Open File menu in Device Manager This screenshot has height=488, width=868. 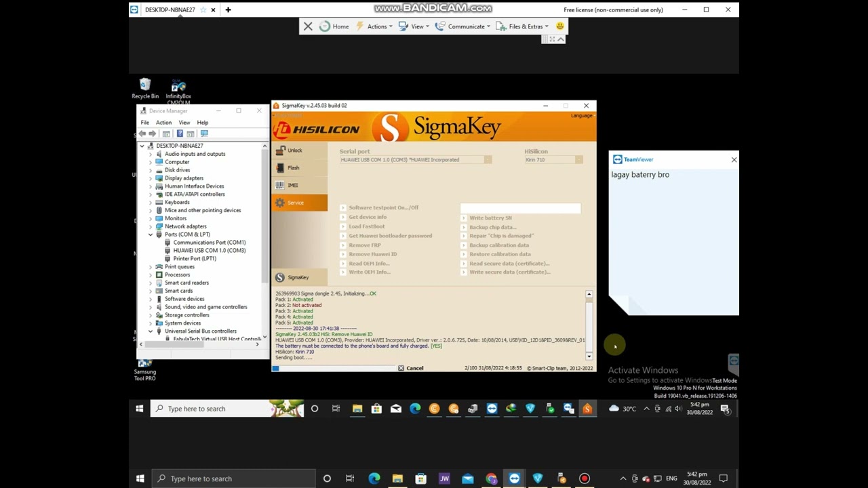144,123
